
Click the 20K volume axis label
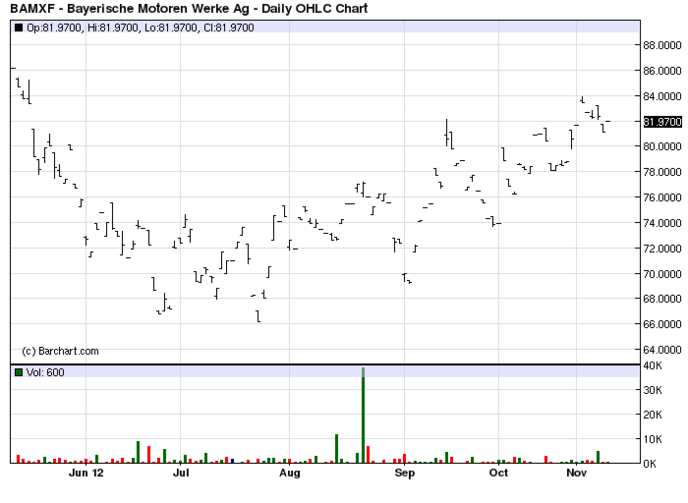pos(652,415)
